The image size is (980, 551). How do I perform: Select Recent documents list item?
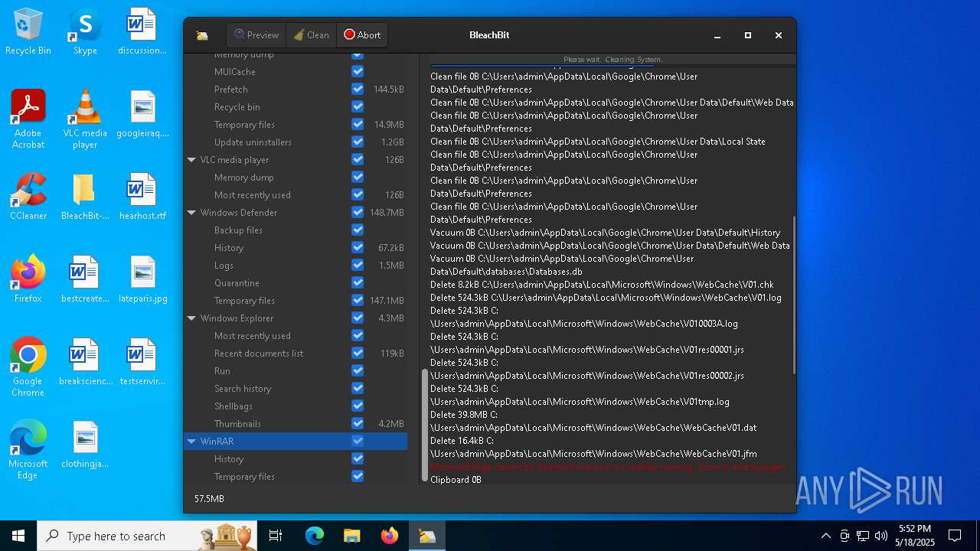pos(259,354)
